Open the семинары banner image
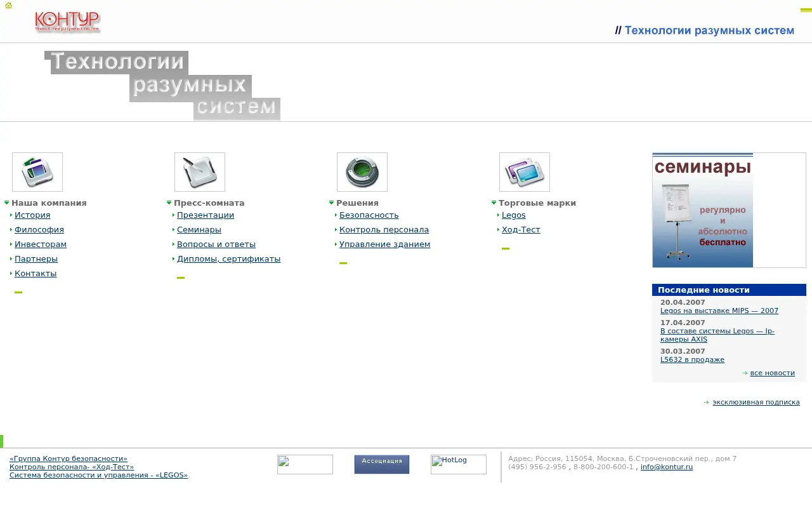The image size is (812, 508). 703,210
